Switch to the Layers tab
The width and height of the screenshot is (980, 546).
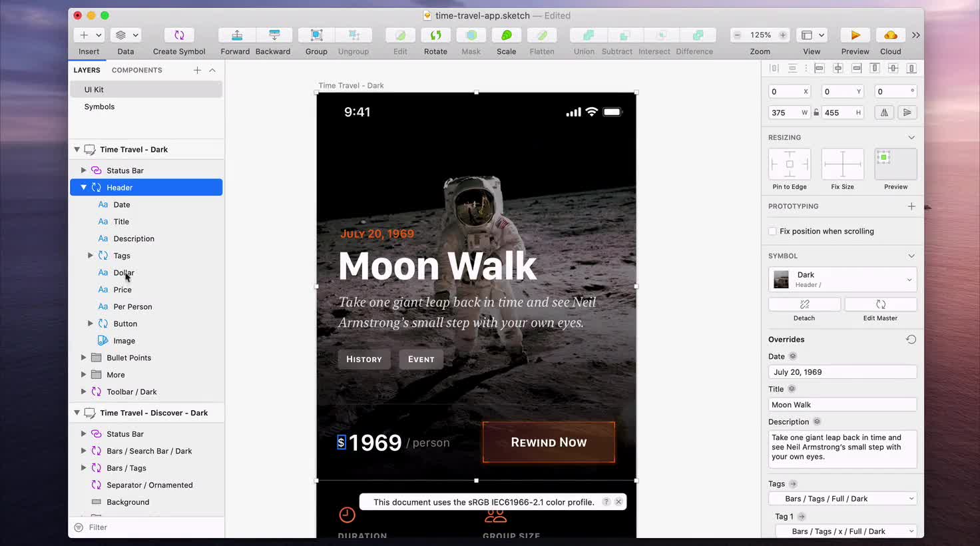pyautogui.click(x=87, y=70)
